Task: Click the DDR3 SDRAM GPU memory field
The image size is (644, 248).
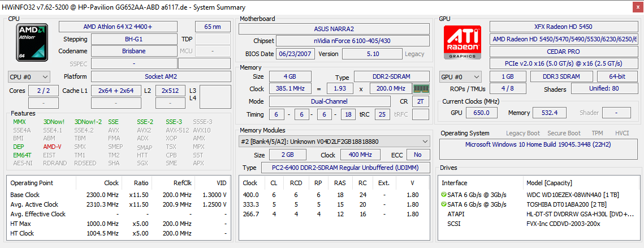Action: coord(562,77)
